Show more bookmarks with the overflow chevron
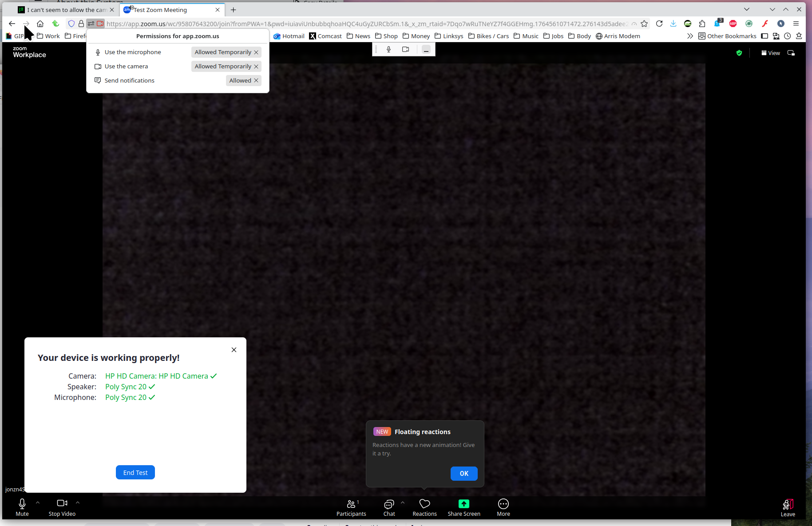The height and width of the screenshot is (526, 812). [x=690, y=36]
